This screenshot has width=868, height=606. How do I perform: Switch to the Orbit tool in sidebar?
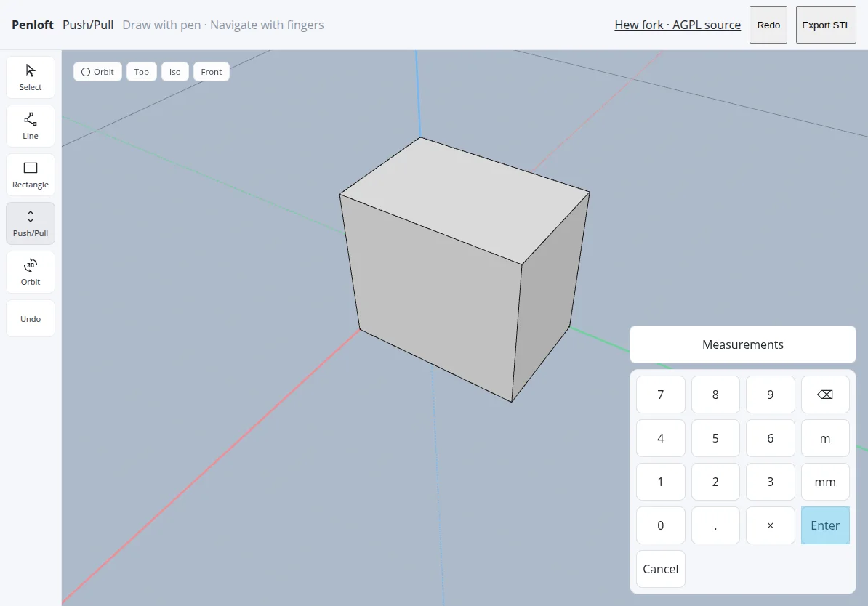click(x=31, y=272)
